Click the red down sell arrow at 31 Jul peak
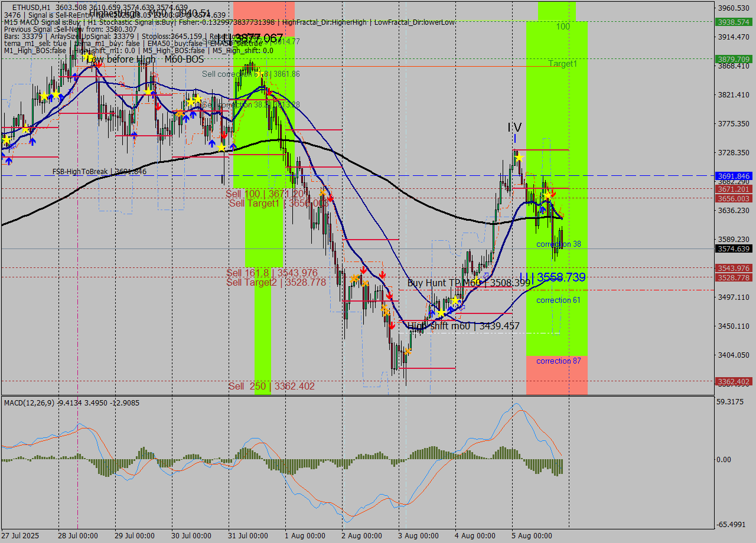Viewport: 756px width, 543px height. point(269,93)
